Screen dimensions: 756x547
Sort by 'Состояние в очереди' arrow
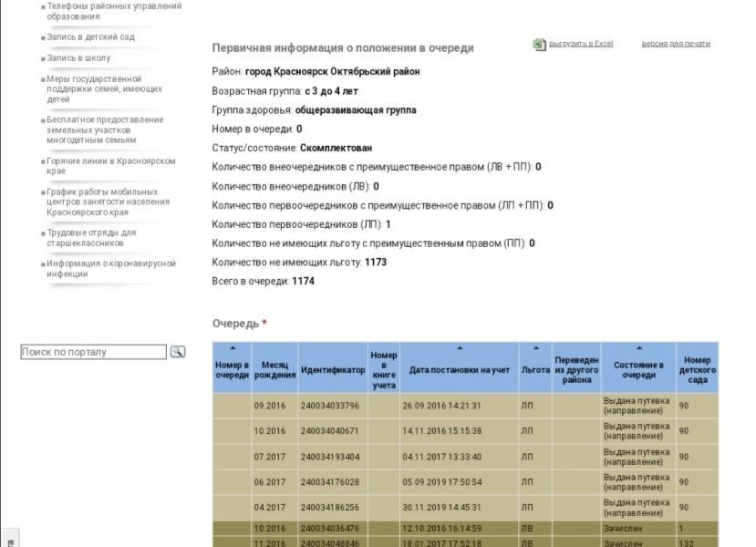coord(638,349)
